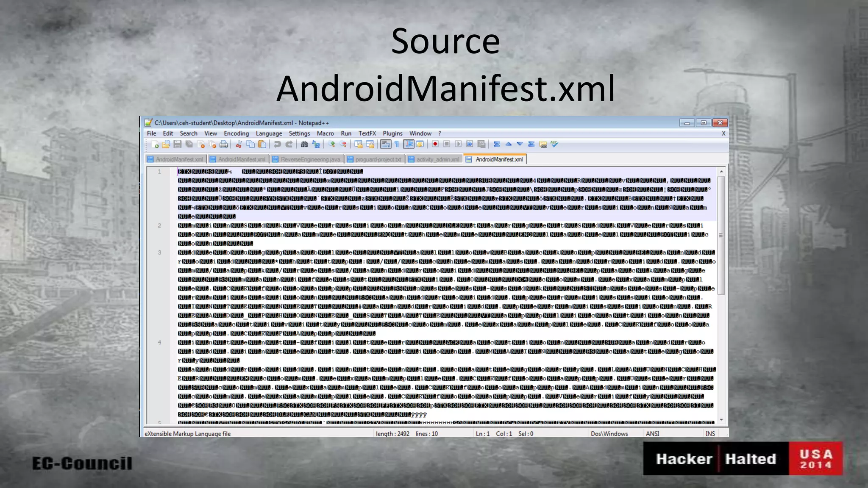This screenshot has height=488, width=868.
Task: Cut selection with the scissors icon
Action: (239, 144)
